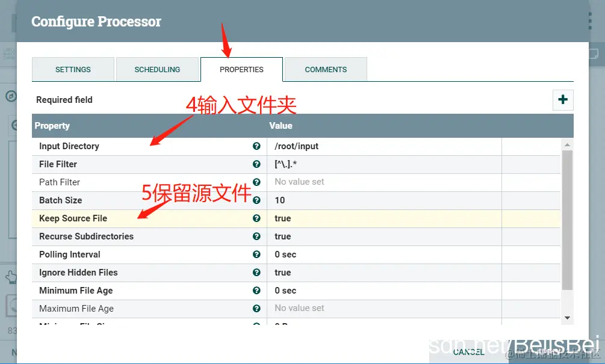Change Recurse Subdirectories true value
605x364 pixels.
(384, 237)
